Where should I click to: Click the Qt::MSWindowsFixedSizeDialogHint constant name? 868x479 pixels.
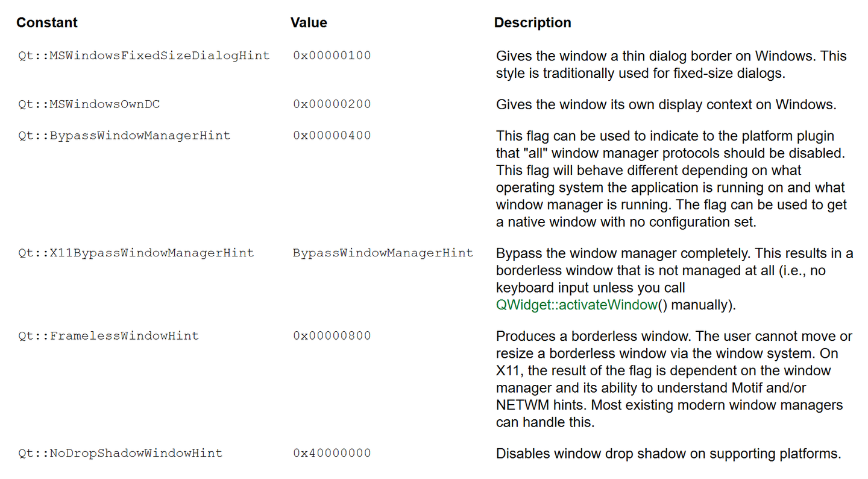[x=144, y=56]
